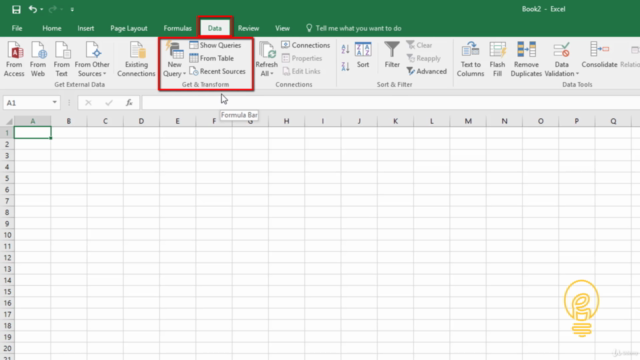640x360 pixels.
Task: Click the Insert Function fx icon
Action: pos(129,103)
